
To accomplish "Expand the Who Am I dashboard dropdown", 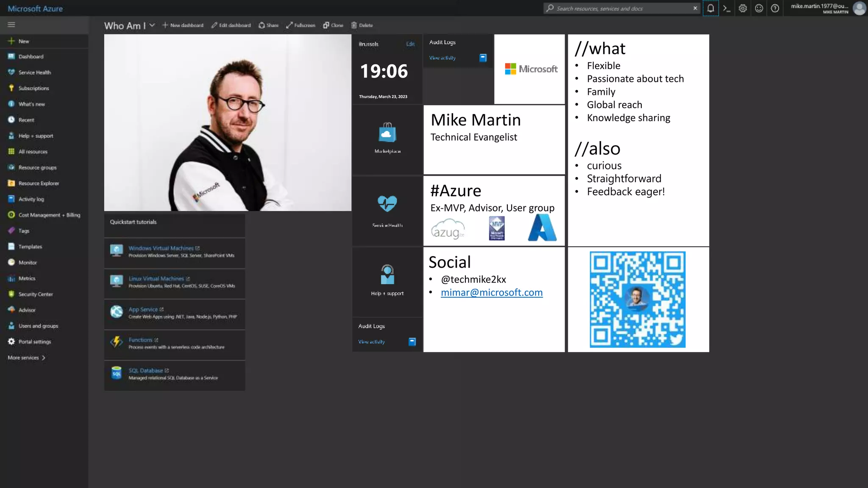I will pyautogui.click(x=152, y=25).
